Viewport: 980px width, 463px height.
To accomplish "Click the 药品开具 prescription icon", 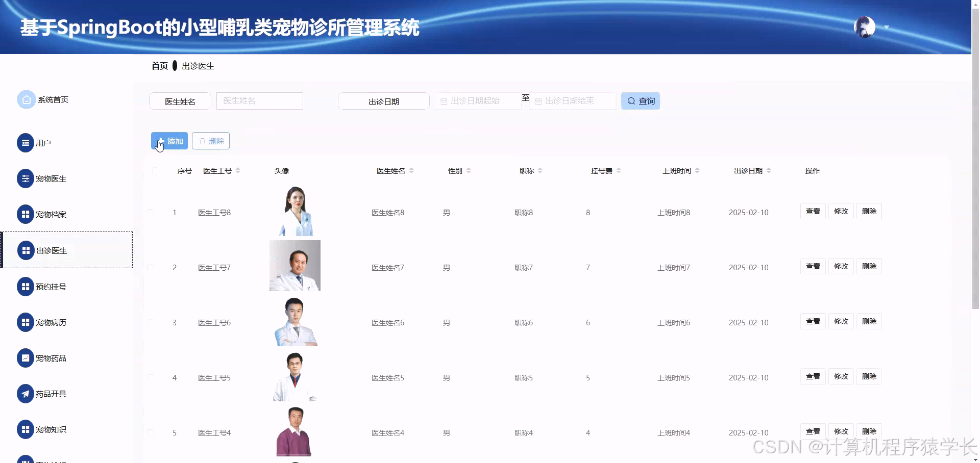I will click(26, 393).
